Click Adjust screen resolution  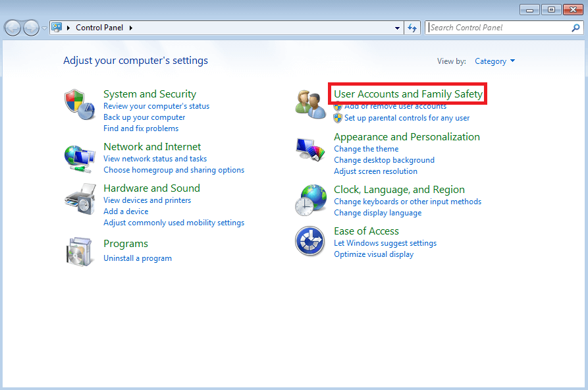pyautogui.click(x=375, y=171)
